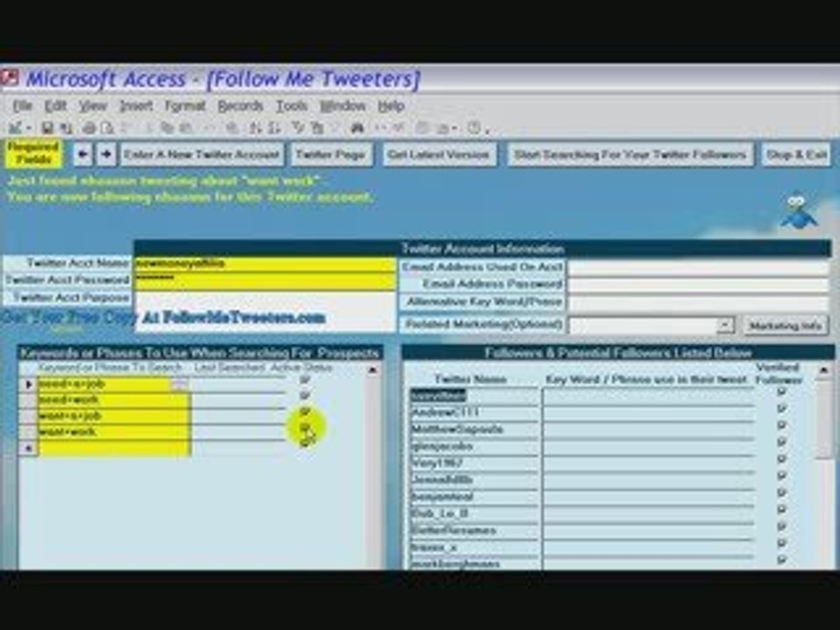The height and width of the screenshot is (630, 840).
Task: Click empty new keyword row field
Action: click(114, 448)
